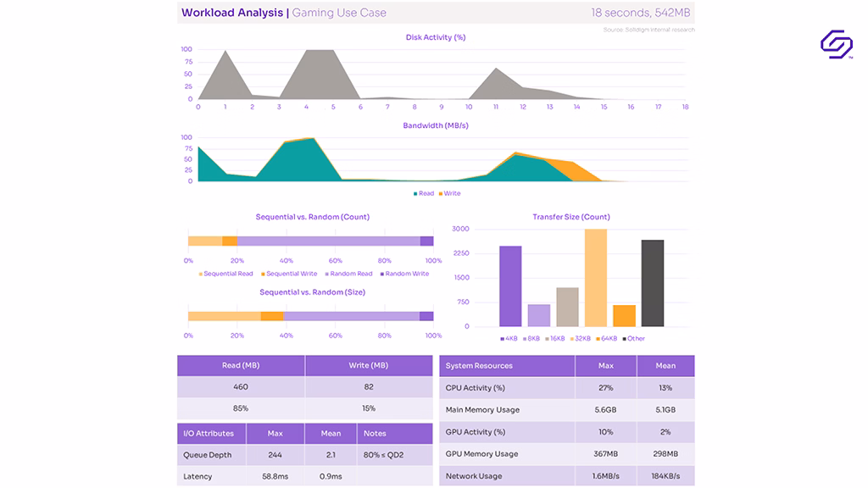Click the Write legend swatch under Bandwidth
Screen dimensions: 868x488
click(441, 194)
